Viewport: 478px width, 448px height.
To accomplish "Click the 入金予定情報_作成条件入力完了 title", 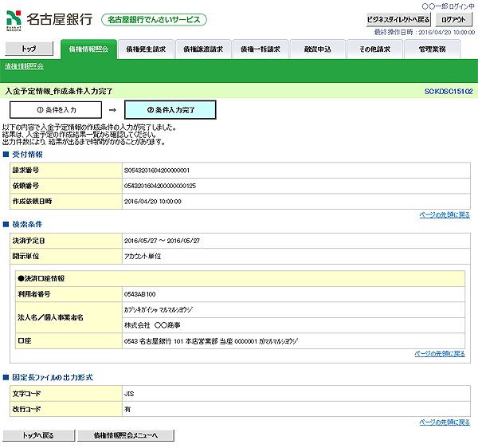I will pyautogui.click(x=59, y=91).
